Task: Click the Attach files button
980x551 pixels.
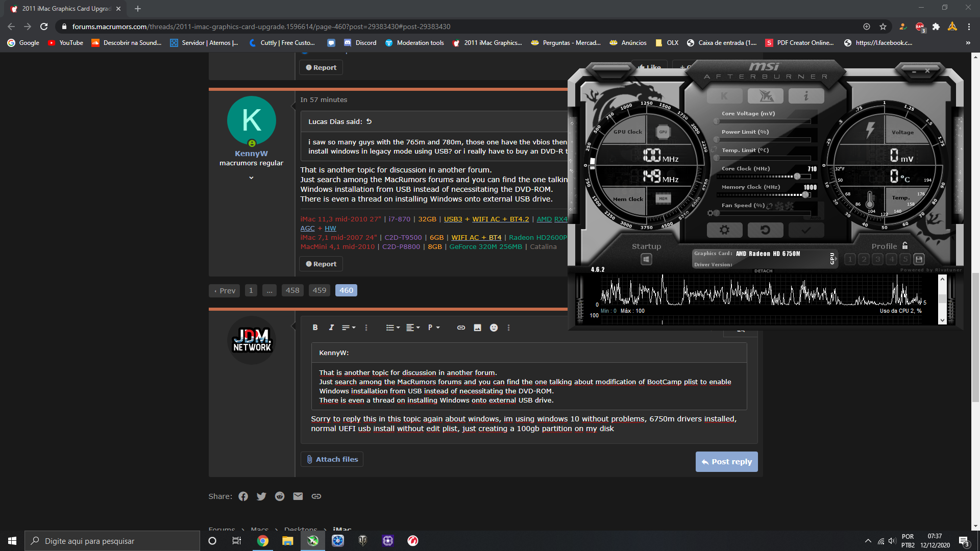Action: click(x=332, y=459)
